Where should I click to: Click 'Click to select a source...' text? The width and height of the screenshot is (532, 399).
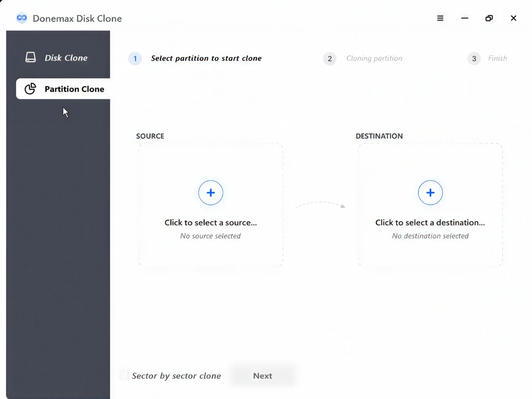pyautogui.click(x=211, y=222)
